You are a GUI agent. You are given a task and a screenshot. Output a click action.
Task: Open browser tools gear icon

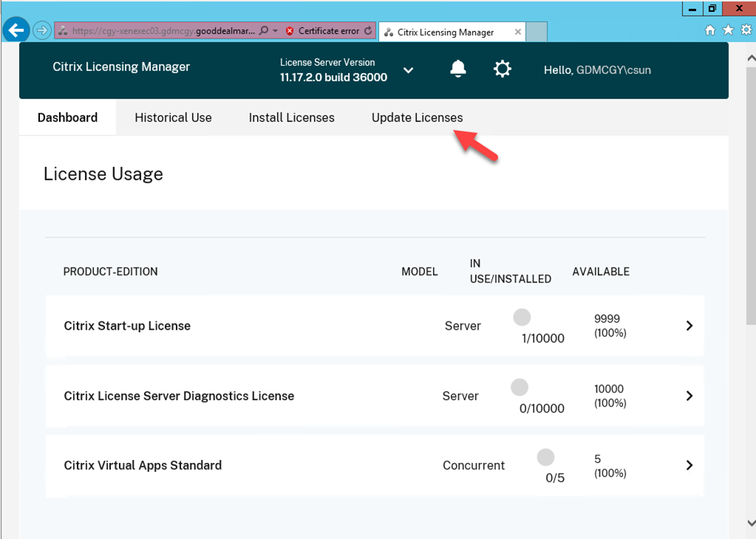[x=744, y=30]
